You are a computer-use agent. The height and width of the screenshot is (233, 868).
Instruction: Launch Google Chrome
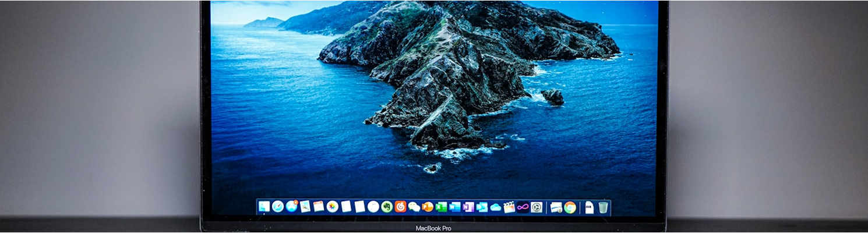(x=570, y=207)
